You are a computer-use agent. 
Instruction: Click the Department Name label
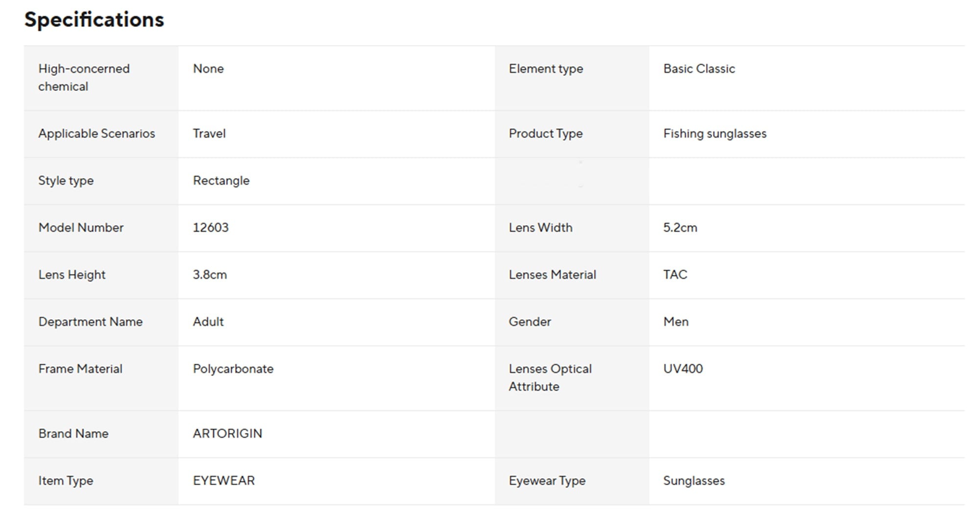pyautogui.click(x=91, y=322)
